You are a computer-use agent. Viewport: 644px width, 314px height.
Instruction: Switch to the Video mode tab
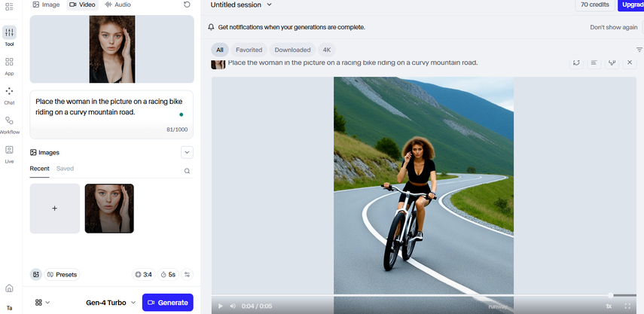point(83,5)
